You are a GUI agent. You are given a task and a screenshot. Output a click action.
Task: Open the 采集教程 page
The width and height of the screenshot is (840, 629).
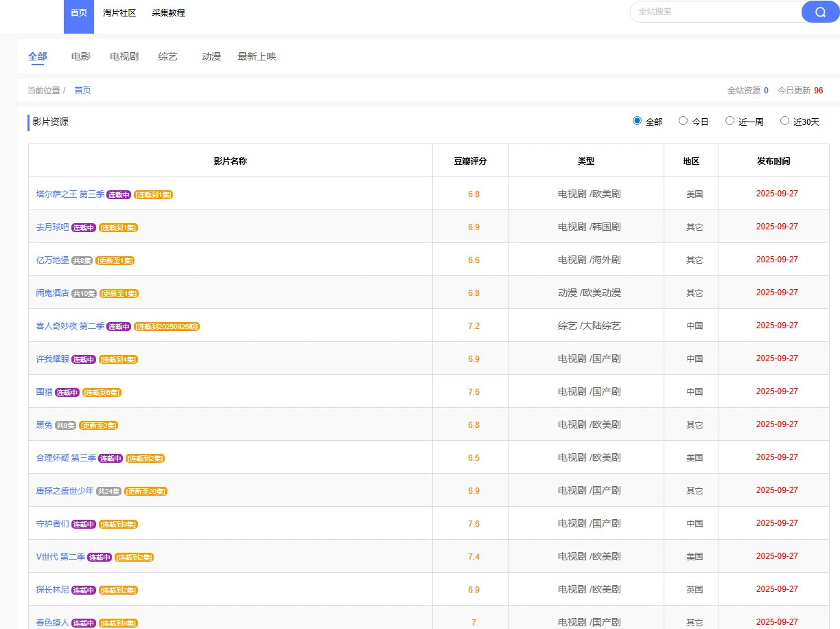[169, 12]
